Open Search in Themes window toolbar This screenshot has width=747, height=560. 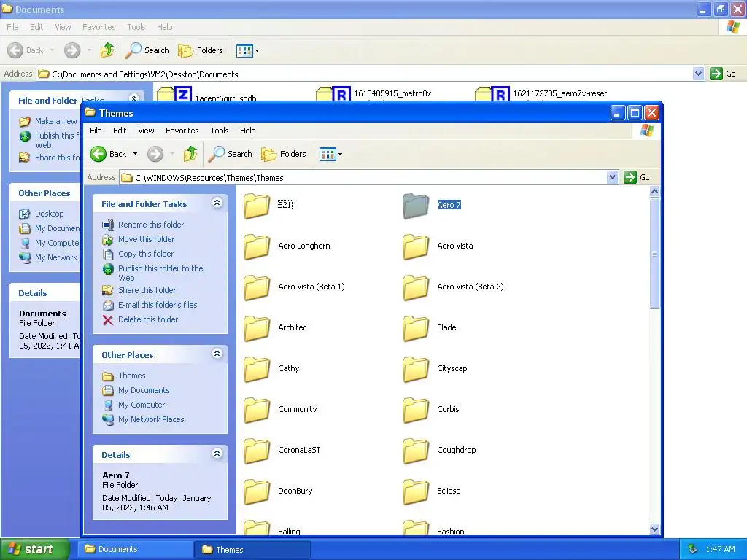tap(231, 154)
